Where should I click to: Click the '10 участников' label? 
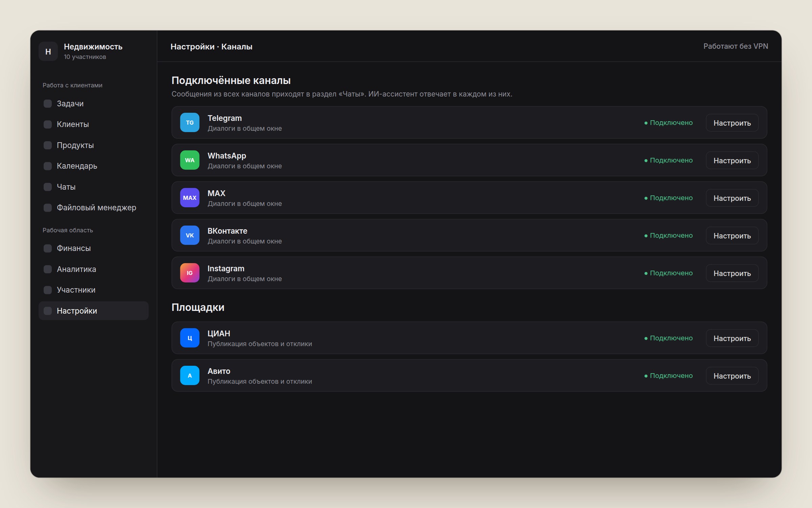[85, 57]
